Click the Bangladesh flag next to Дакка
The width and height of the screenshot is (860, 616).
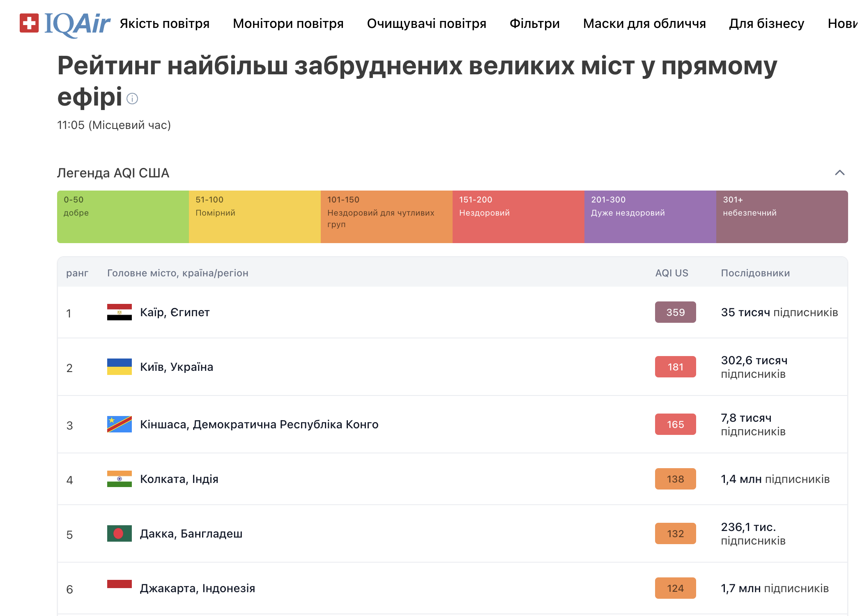point(119,533)
